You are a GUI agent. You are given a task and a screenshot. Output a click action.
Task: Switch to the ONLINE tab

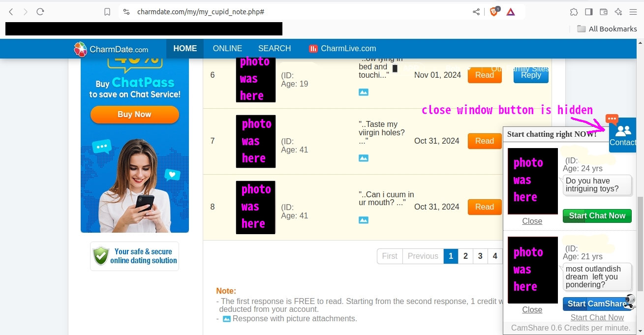[x=227, y=48]
